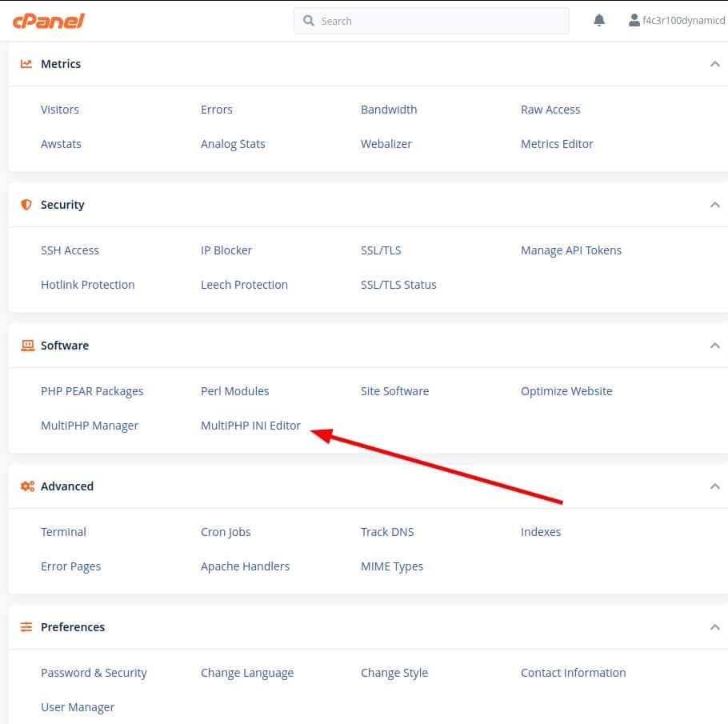Collapse the Software section
Screen dimensions: 728x724
pyautogui.click(x=714, y=346)
